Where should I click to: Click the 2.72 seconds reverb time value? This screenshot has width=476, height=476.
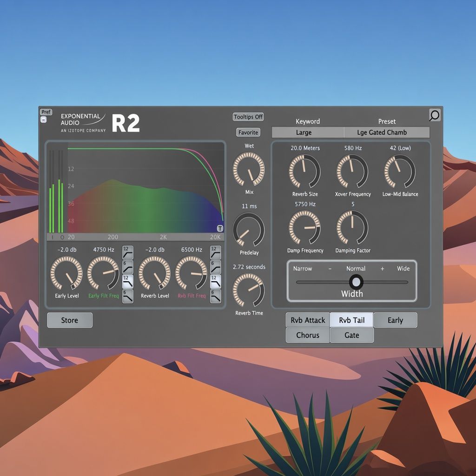point(249,267)
